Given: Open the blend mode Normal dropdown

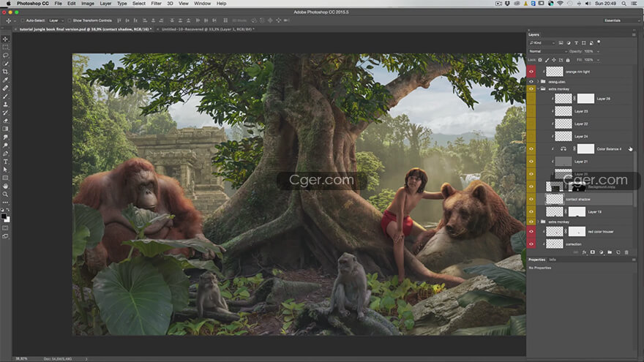Looking at the screenshot, I should (x=548, y=51).
